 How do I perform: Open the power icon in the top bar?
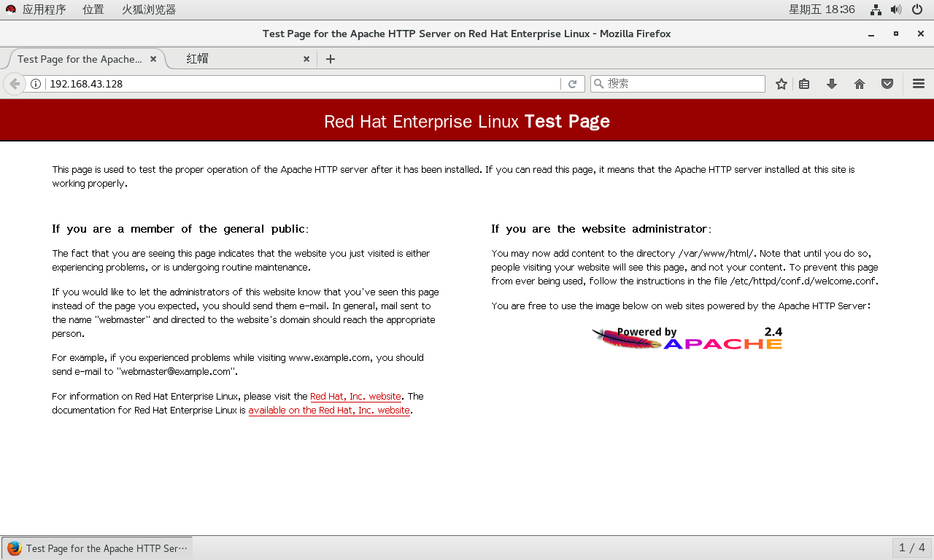[x=918, y=9]
